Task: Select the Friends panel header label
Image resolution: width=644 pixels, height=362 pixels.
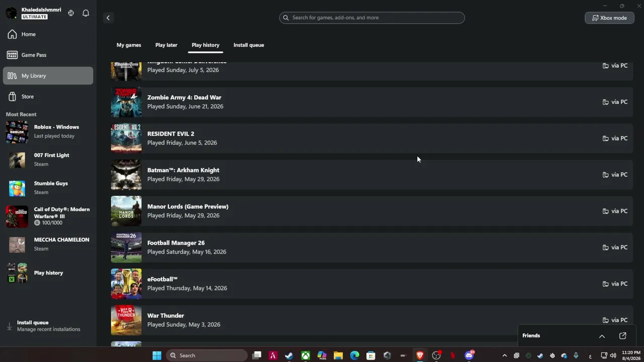Action: point(531,336)
